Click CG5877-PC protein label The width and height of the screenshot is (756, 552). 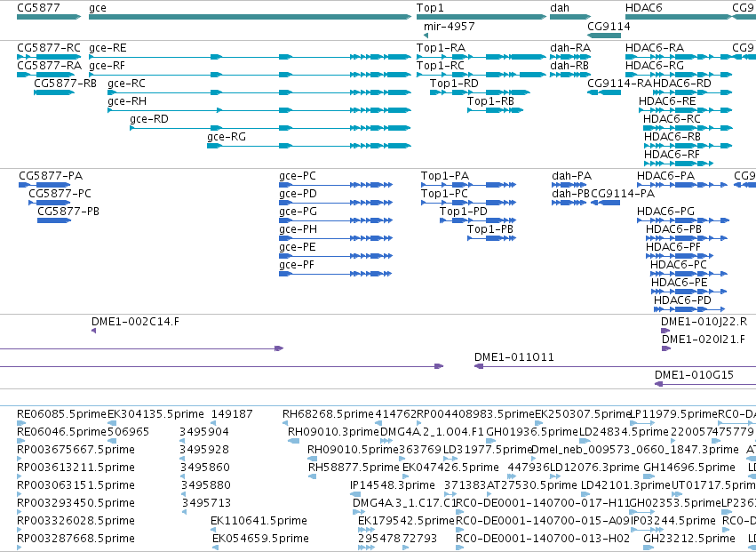click(60, 194)
